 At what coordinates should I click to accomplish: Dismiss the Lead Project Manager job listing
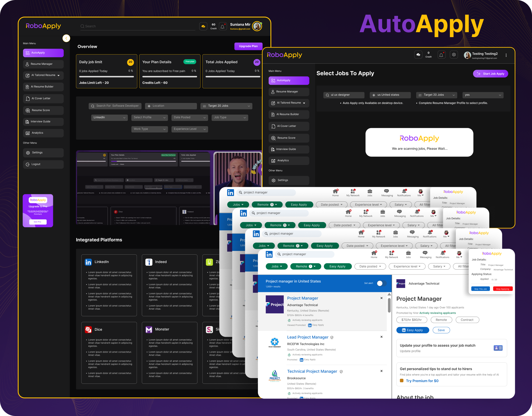coord(381,337)
